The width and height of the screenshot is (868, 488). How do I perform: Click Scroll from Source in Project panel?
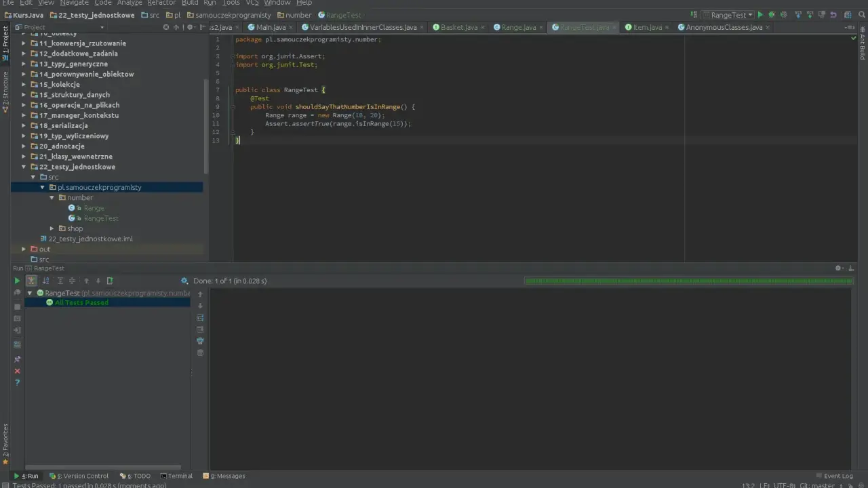coord(166,27)
